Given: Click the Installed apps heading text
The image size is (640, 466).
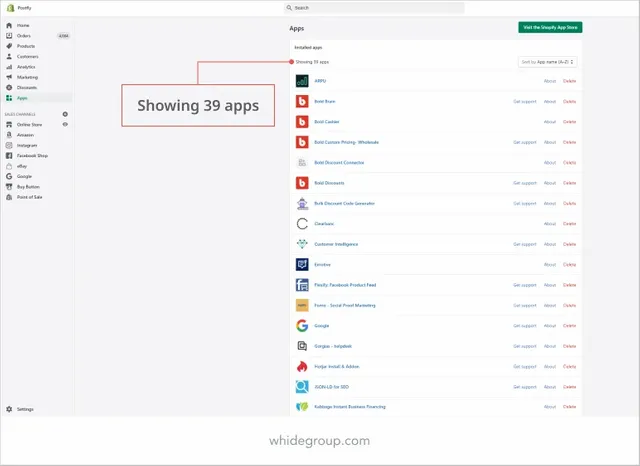Looking at the screenshot, I should coord(308,48).
